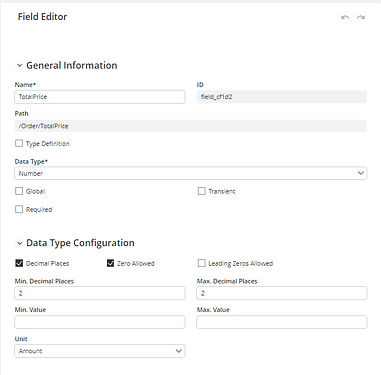Image resolution: width=381 pixels, height=375 pixels.
Task: Focus the empty Min. Value field
Action: point(100,322)
